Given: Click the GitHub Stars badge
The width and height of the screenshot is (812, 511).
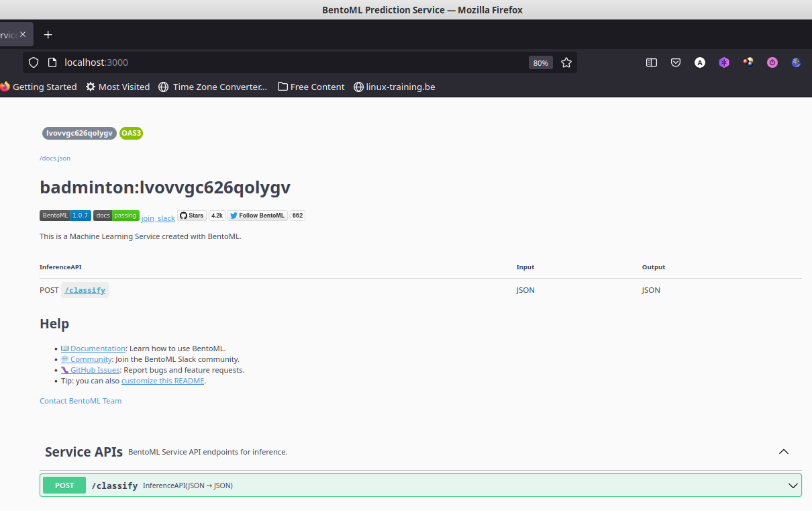Looking at the screenshot, I should (x=192, y=216).
